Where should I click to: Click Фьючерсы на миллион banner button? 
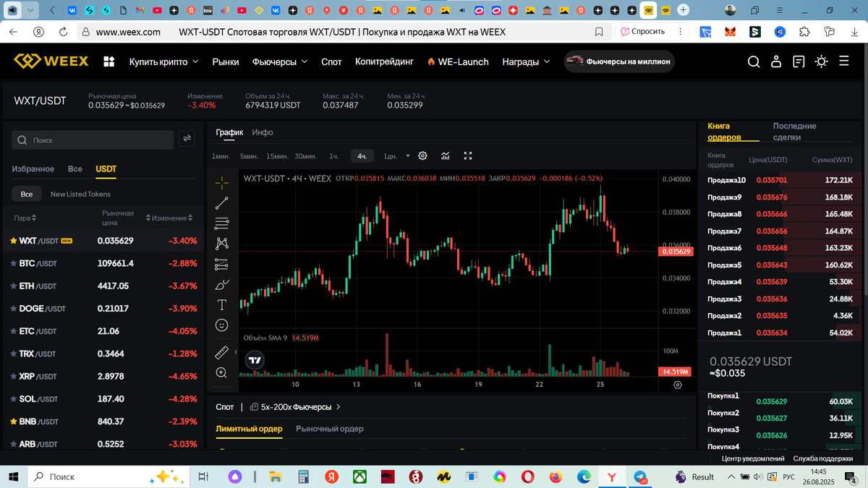618,62
